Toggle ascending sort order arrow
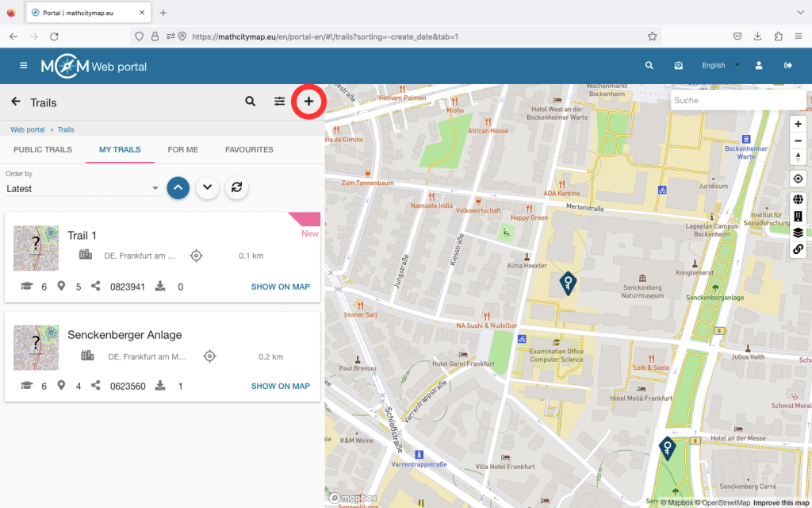This screenshot has height=508, width=812. coord(178,187)
